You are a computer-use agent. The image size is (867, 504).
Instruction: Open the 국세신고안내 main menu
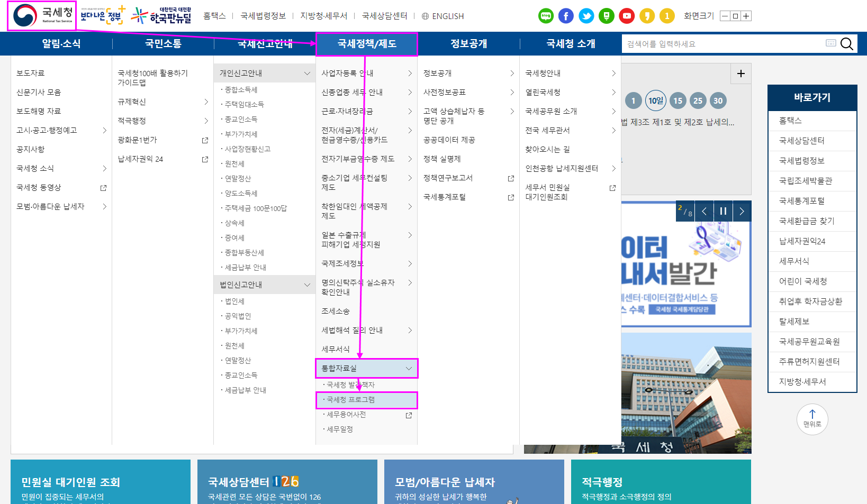(265, 44)
